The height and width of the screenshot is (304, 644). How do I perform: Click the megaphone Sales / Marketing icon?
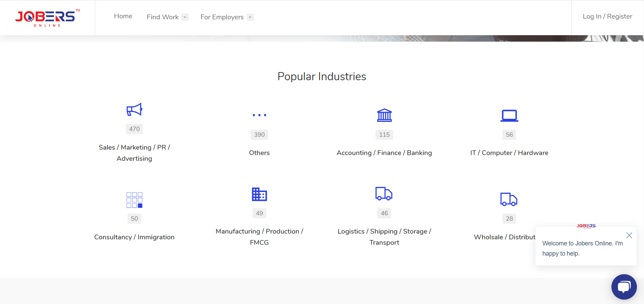(x=134, y=109)
